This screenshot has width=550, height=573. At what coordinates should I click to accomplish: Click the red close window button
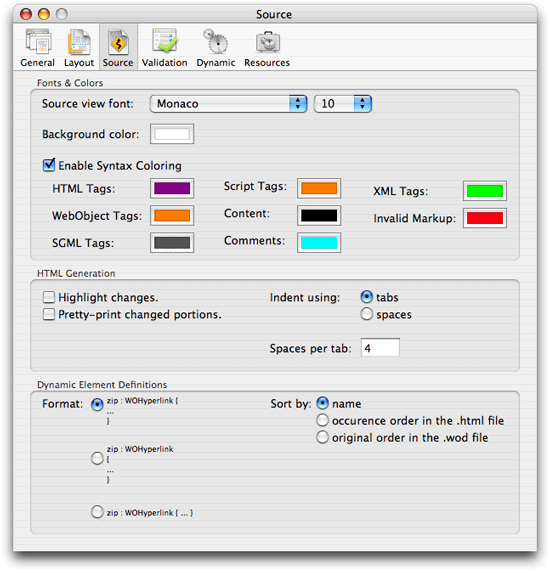coord(26,14)
